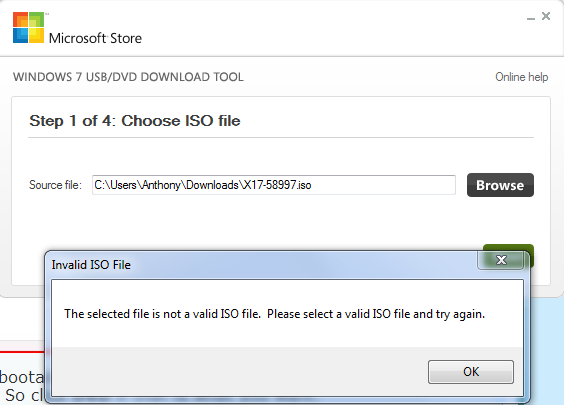Click the Step 1 of 4 heading
This screenshot has height=405, width=564.
[x=135, y=121]
